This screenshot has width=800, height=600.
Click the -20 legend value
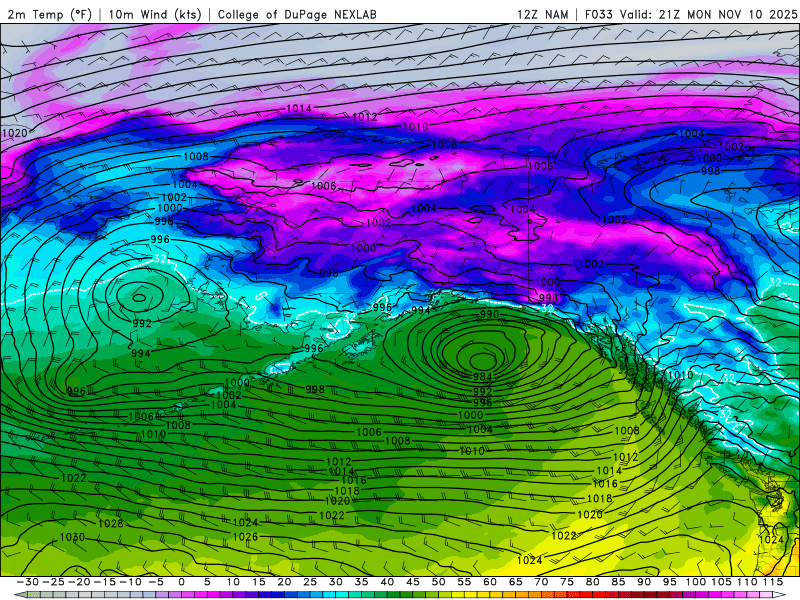pos(79,582)
